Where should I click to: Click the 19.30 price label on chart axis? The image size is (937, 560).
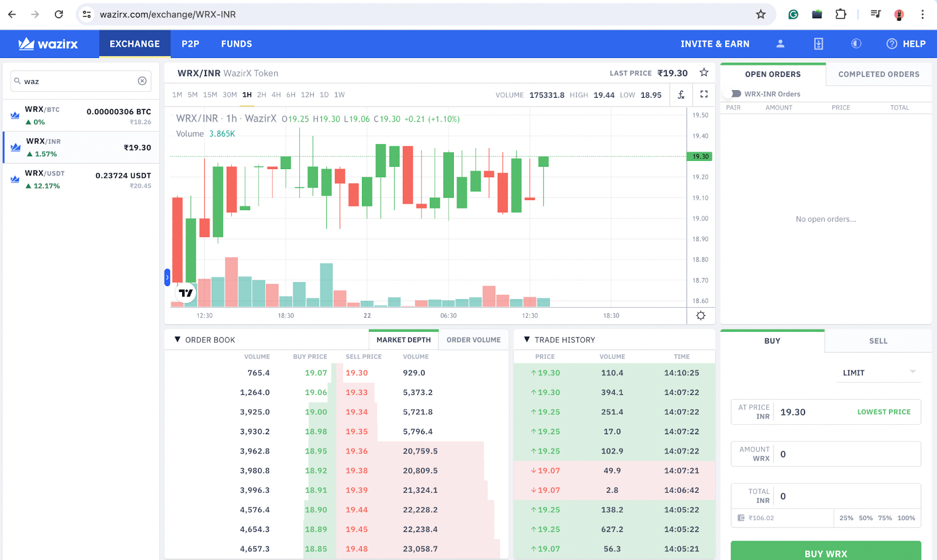pos(699,156)
